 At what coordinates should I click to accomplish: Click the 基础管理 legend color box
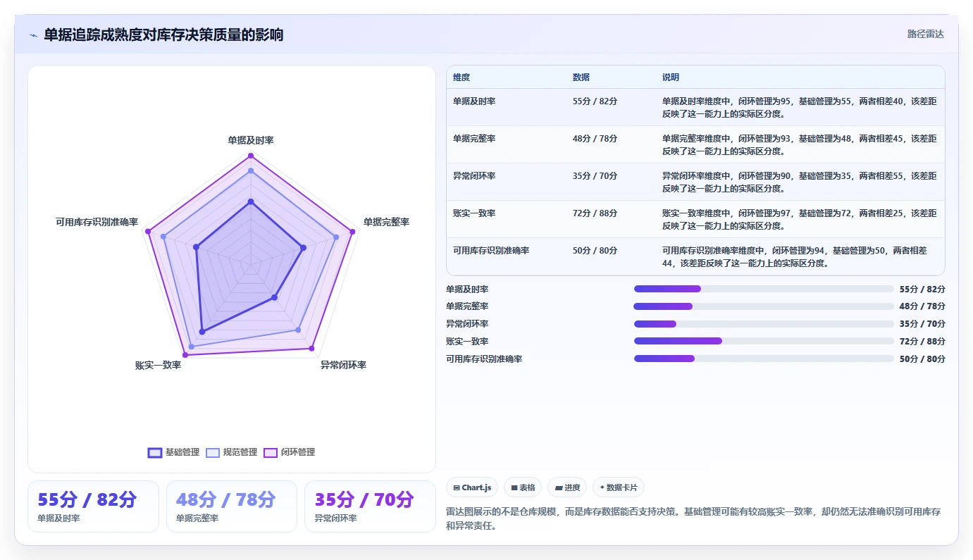[155, 452]
